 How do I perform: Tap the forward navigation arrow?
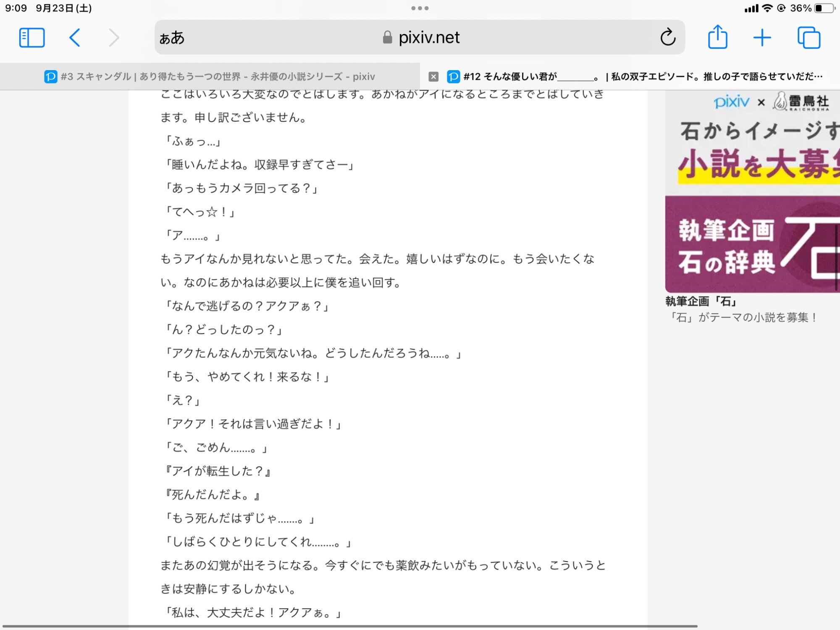(x=114, y=38)
